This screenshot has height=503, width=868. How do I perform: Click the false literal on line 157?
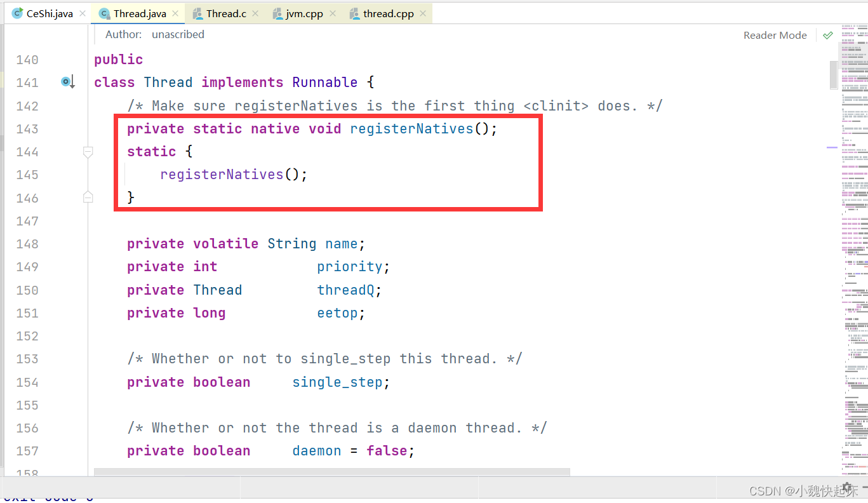[x=387, y=451]
